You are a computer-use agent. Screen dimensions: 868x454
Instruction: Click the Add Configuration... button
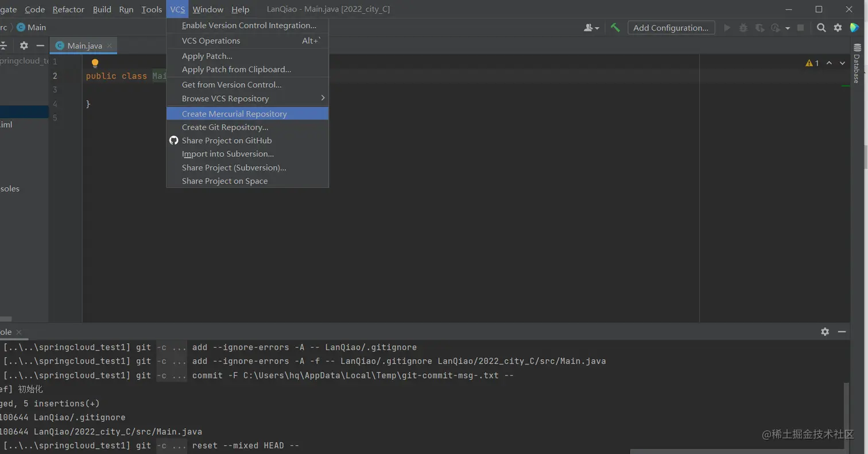671,28
